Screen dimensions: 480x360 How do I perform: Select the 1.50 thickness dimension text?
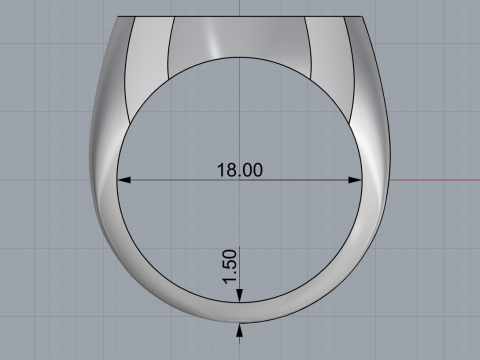coord(230,267)
